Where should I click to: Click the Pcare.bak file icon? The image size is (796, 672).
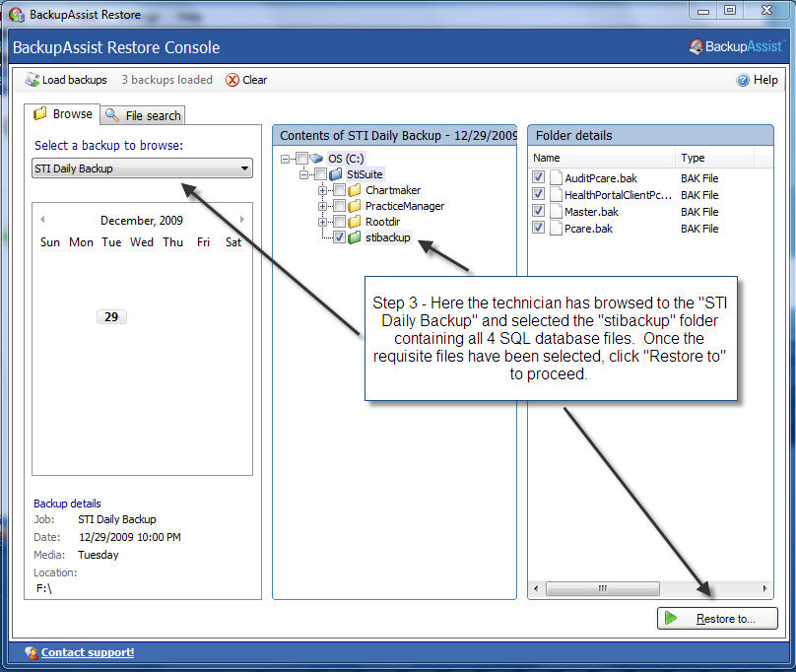(556, 228)
